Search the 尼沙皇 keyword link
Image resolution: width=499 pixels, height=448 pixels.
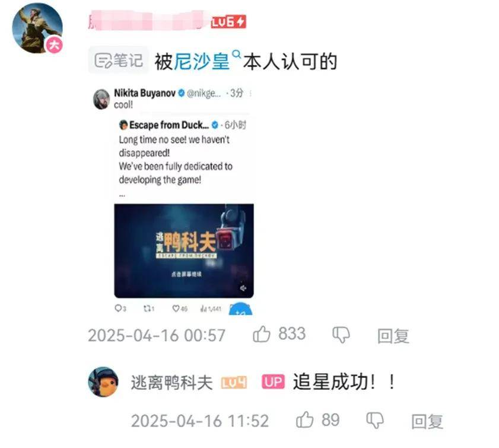202,61
